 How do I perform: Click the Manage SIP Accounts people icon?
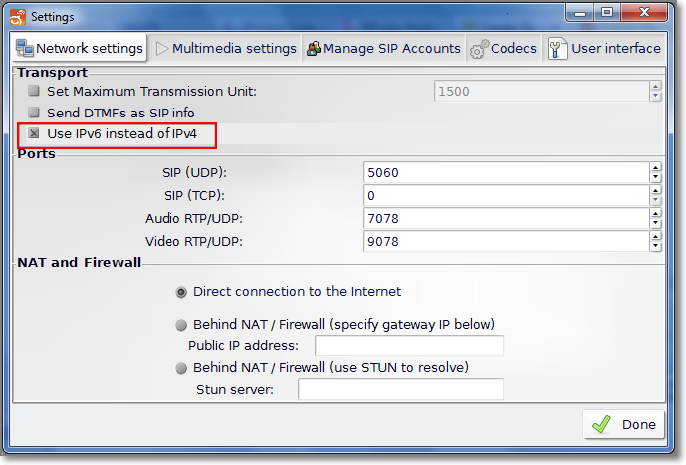pyautogui.click(x=313, y=49)
